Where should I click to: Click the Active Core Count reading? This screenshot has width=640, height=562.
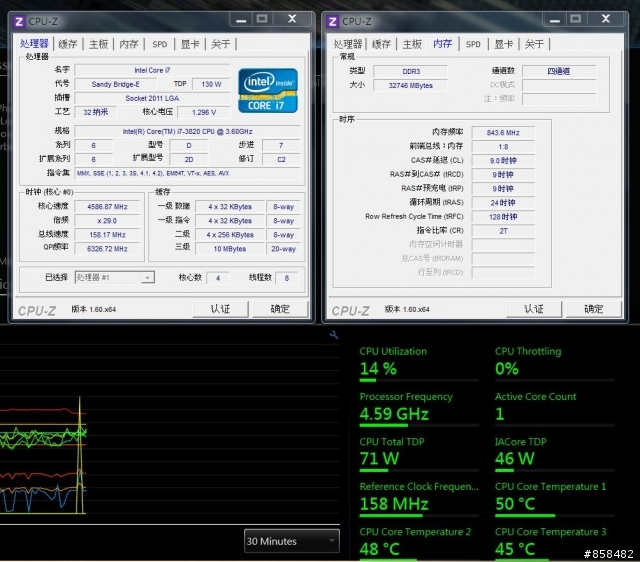[500, 414]
